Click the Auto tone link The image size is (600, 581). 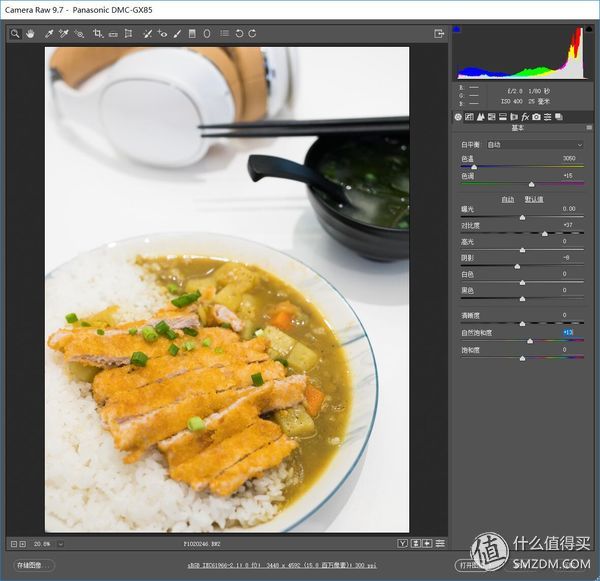(x=508, y=199)
